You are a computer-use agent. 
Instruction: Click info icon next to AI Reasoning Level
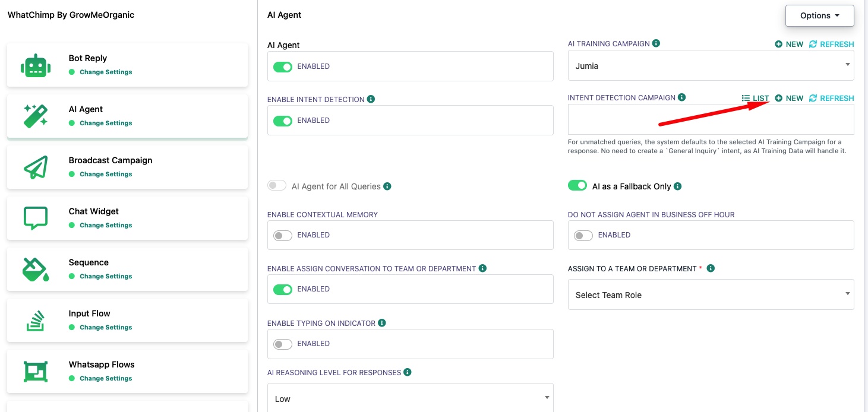pos(408,372)
